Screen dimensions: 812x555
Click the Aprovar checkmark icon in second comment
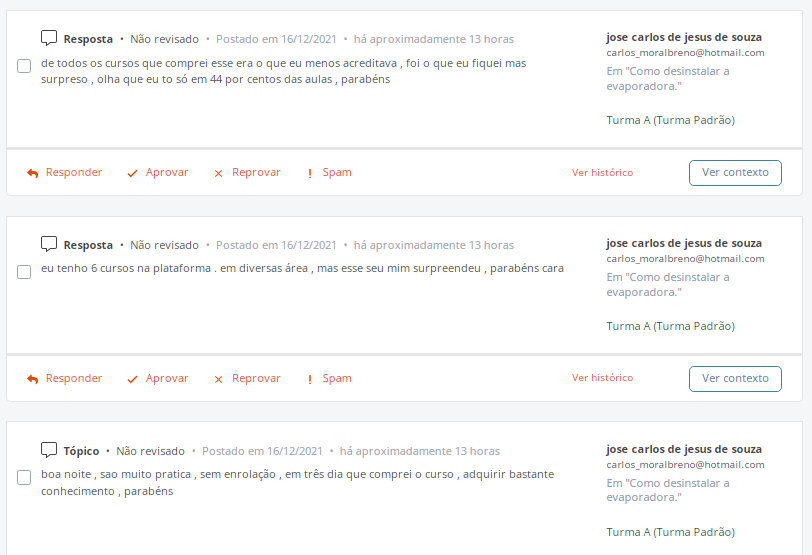pyautogui.click(x=132, y=379)
